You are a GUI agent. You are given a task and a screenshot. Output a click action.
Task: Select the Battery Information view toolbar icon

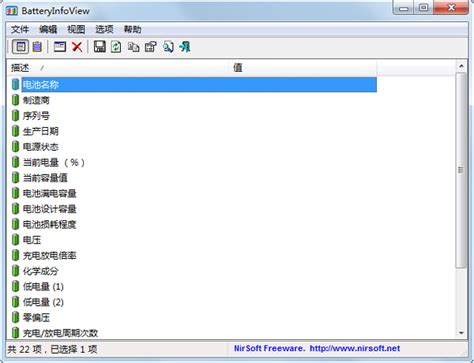click(20, 47)
